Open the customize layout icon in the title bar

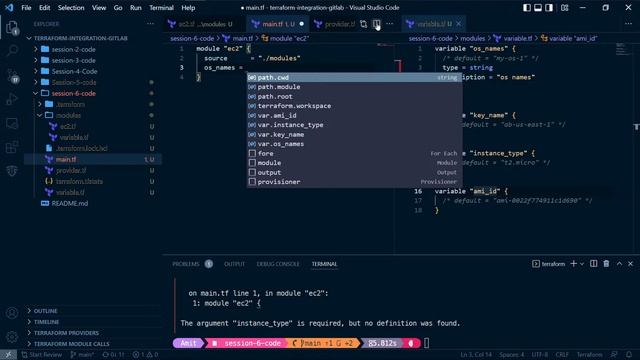[564, 8]
